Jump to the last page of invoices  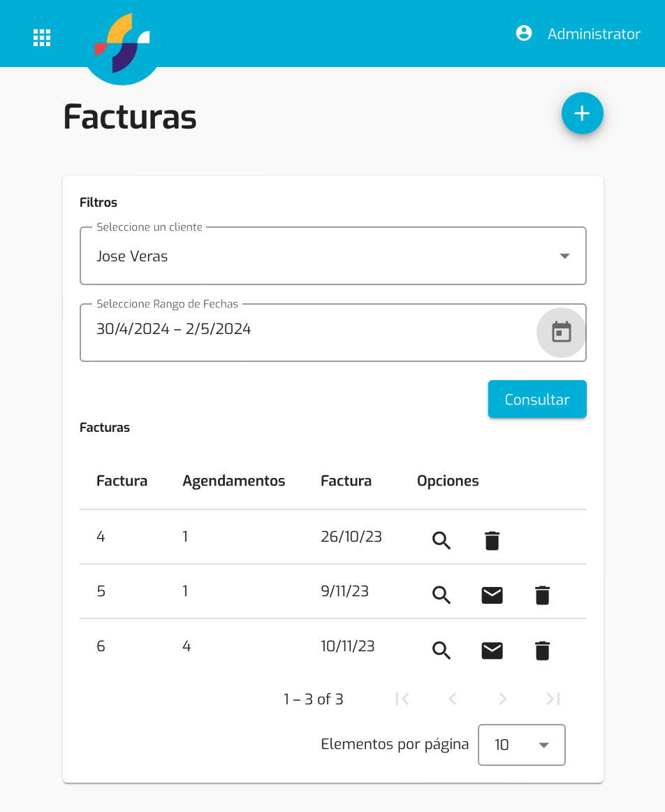(553, 699)
